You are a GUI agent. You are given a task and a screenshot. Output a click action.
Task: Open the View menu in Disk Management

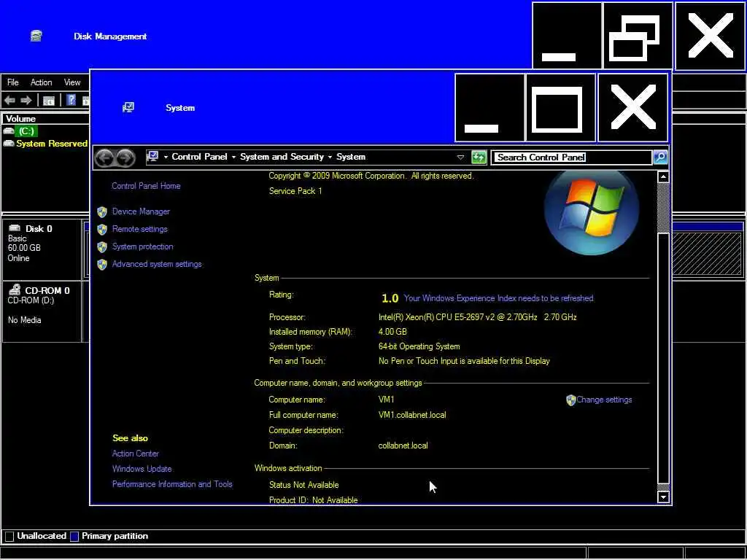(72, 82)
